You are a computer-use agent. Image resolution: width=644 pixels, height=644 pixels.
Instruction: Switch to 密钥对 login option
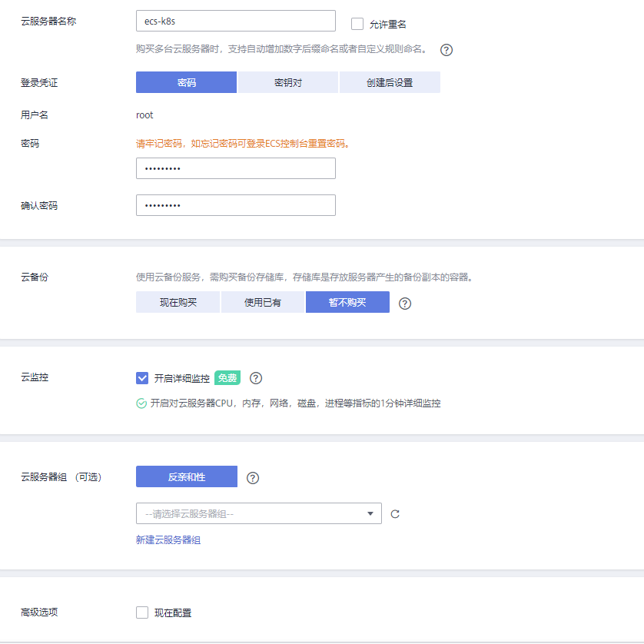point(287,82)
